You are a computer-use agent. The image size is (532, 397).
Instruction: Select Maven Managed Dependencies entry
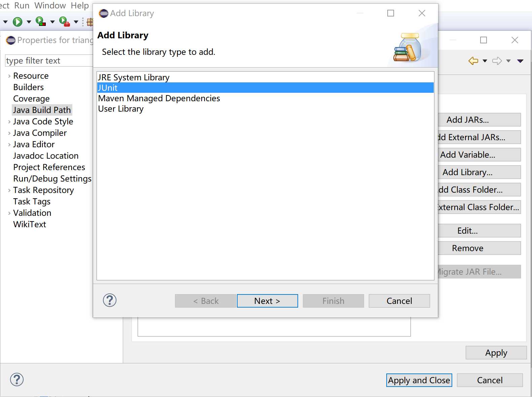(265, 98)
